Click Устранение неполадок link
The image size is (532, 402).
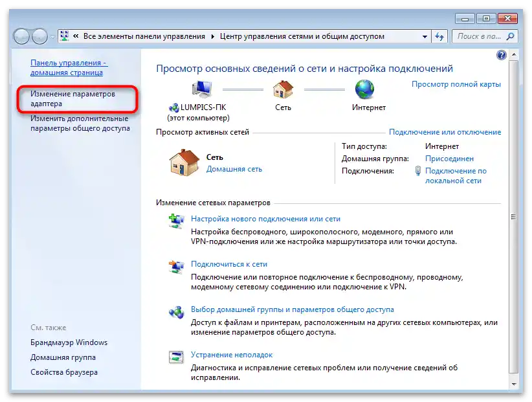pyautogui.click(x=232, y=355)
